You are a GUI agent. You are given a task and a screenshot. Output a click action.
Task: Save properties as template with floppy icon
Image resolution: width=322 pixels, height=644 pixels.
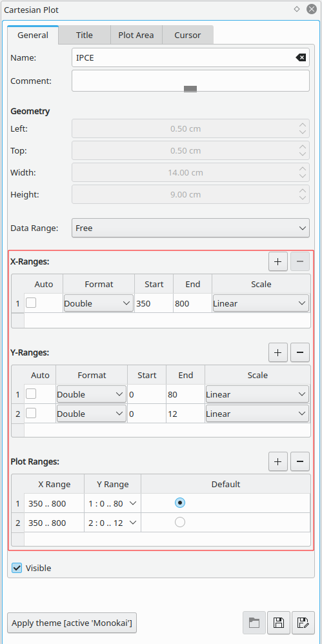(x=279, y=623)
